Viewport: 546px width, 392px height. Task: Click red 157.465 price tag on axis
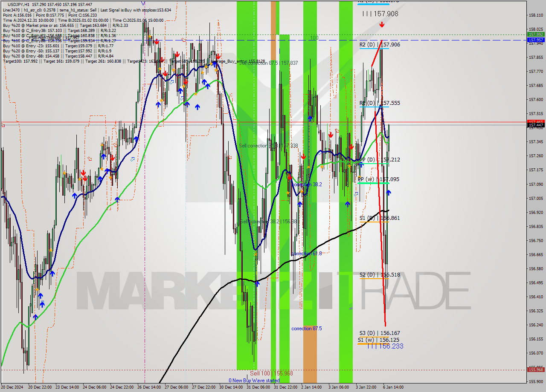tap(536, 122)
